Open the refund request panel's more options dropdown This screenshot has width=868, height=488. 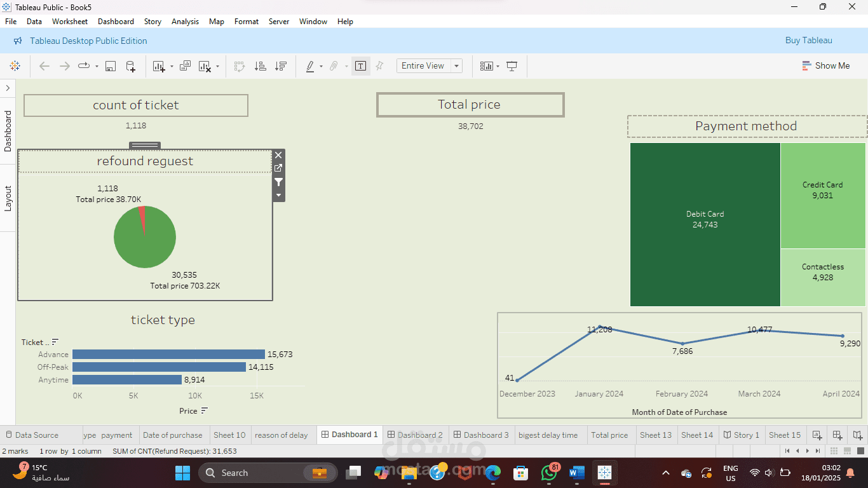278,196
